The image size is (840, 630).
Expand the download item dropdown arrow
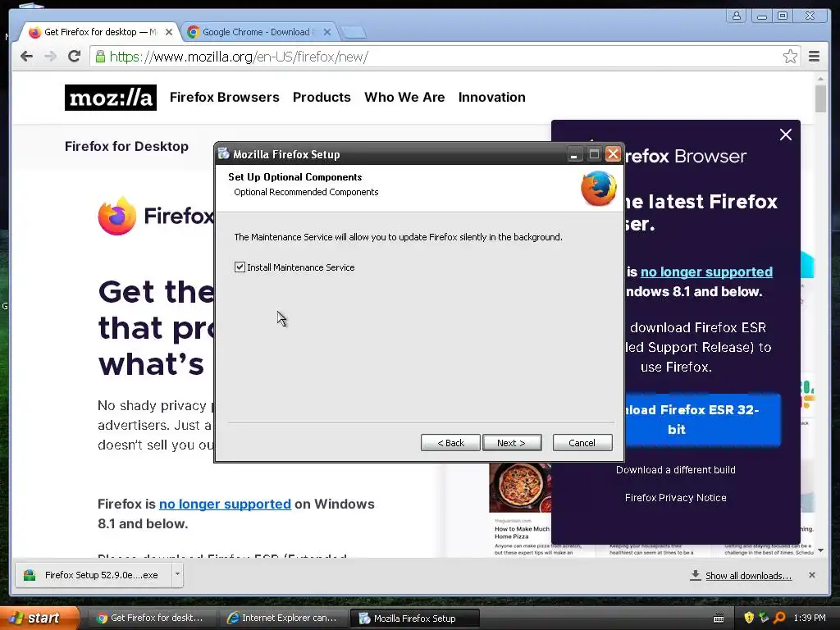177,574
